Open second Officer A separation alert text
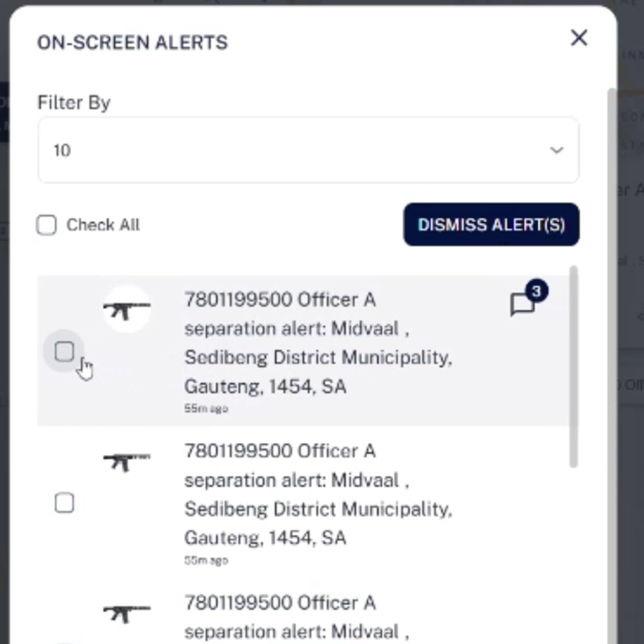 click(318, 495)
